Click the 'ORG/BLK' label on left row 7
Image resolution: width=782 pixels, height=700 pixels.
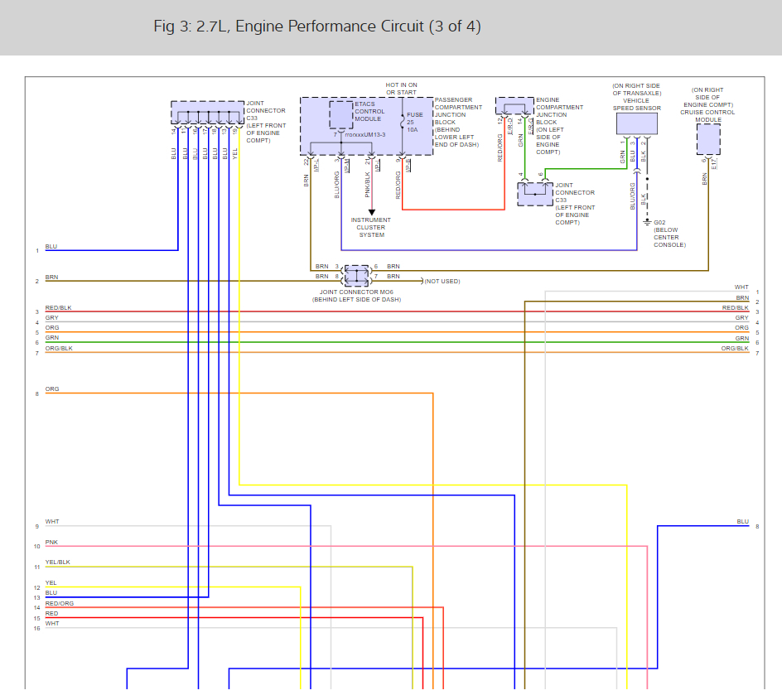click(x=59, y=348)
